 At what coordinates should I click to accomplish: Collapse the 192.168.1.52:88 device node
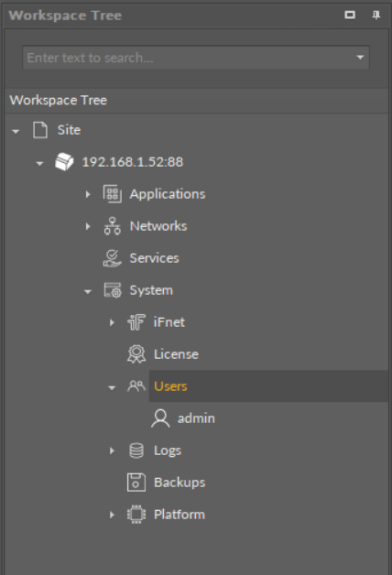tap(39, 163)
